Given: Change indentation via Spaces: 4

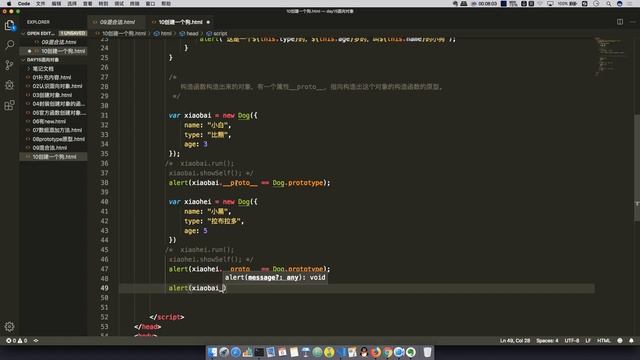Looking at the screenshot, I should (x=547, y=340).
